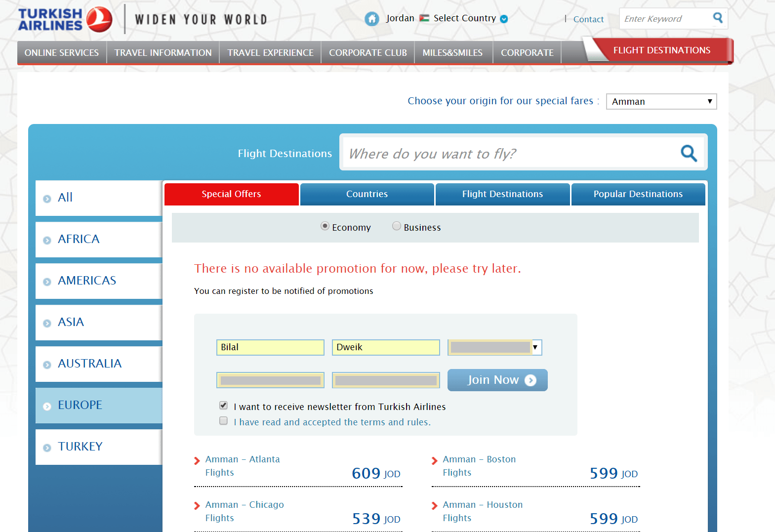Open the blurred dropdown next to Dweik
The image size is (775, 532).
[495, 347]
